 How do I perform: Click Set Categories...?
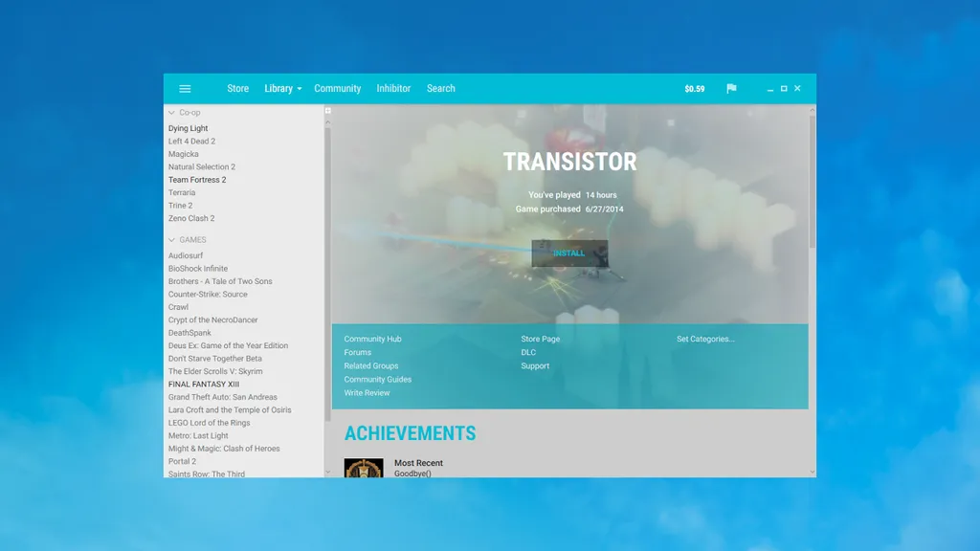(705, 339)
